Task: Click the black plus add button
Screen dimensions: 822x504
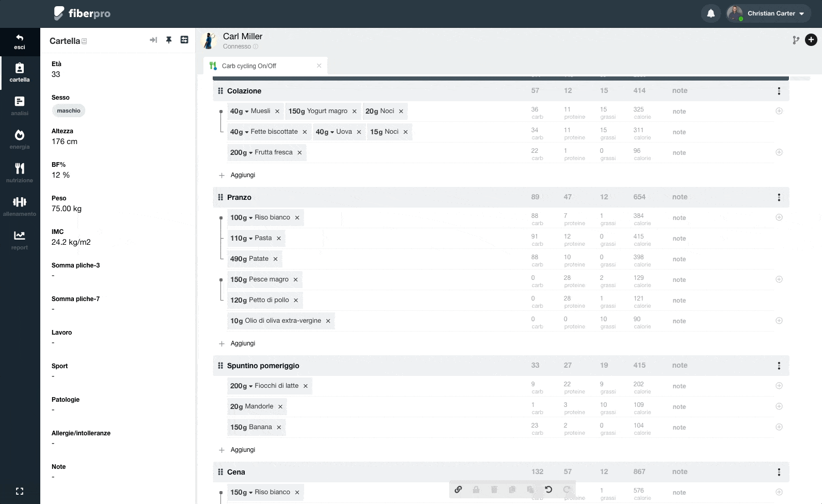Action: coord(811,40)
